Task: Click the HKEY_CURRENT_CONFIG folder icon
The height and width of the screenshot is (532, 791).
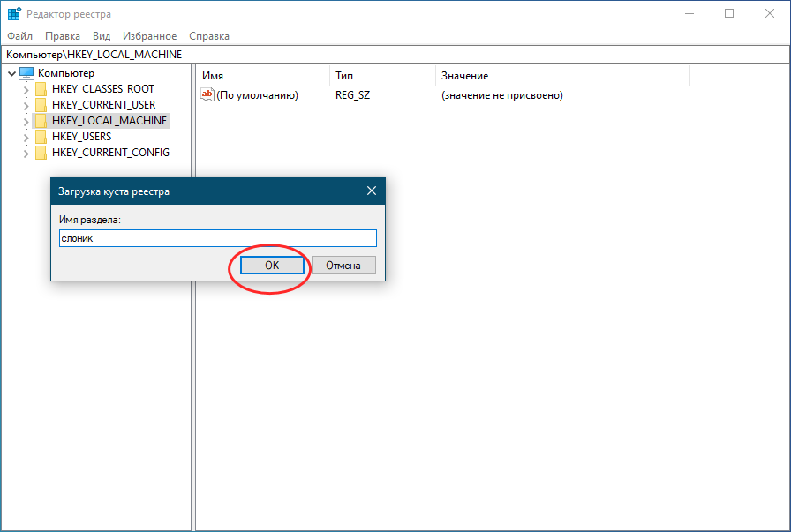Action: (41, 153)
